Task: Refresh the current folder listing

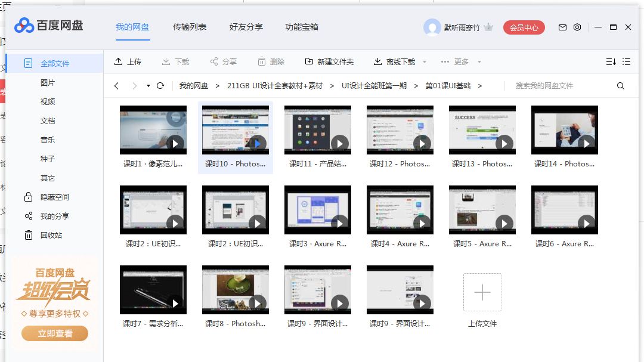Action: (160, 85)
